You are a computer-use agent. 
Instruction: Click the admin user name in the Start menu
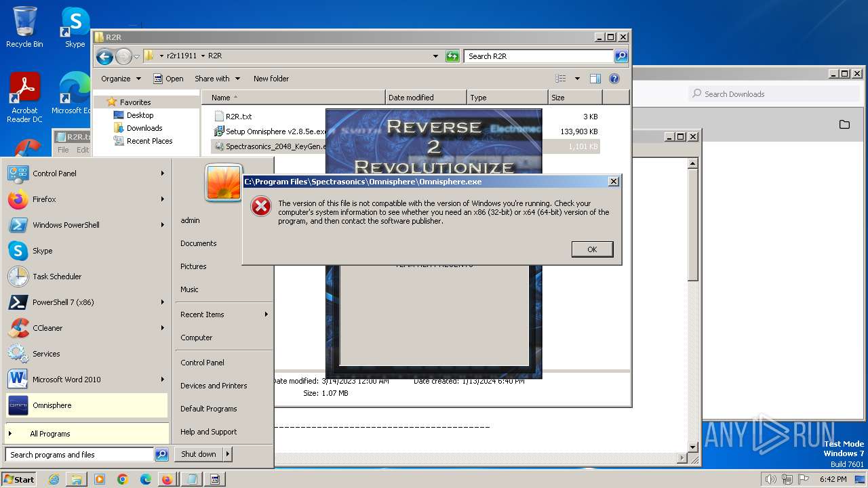coord(190,220)
